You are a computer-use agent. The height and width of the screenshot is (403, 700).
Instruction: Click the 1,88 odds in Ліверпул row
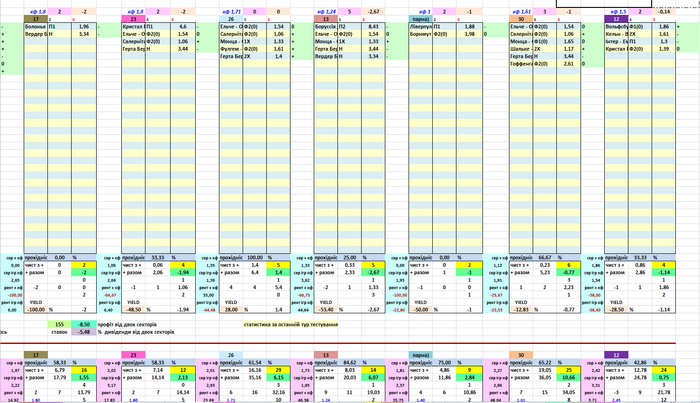(469, 26)
